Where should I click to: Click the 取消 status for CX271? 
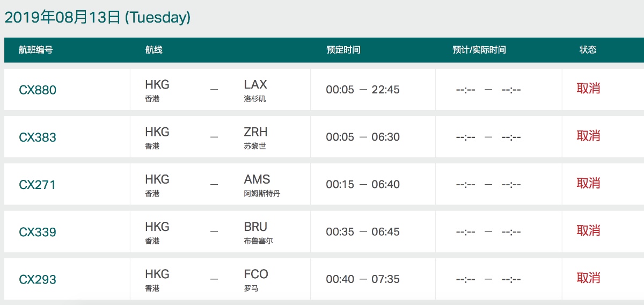point(589,183)
